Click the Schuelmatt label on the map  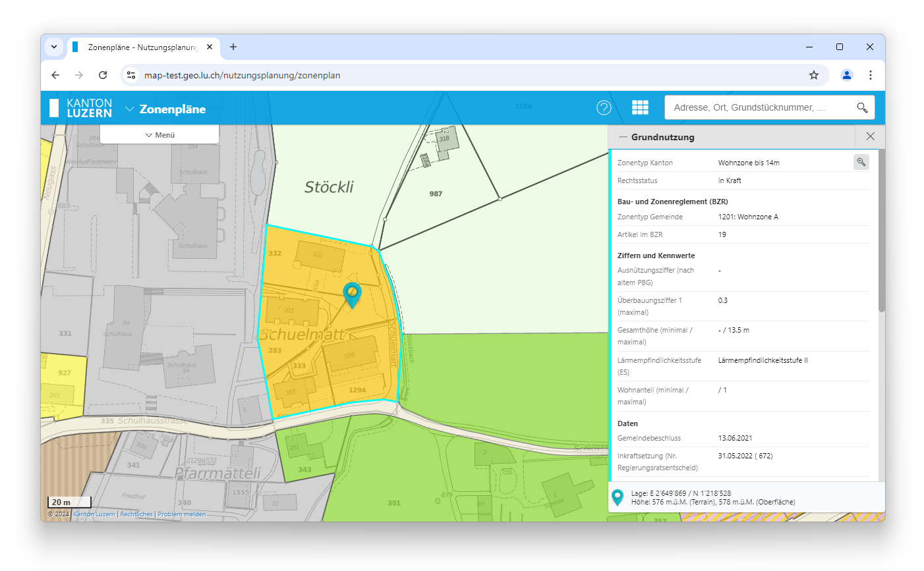click(302, 335)
